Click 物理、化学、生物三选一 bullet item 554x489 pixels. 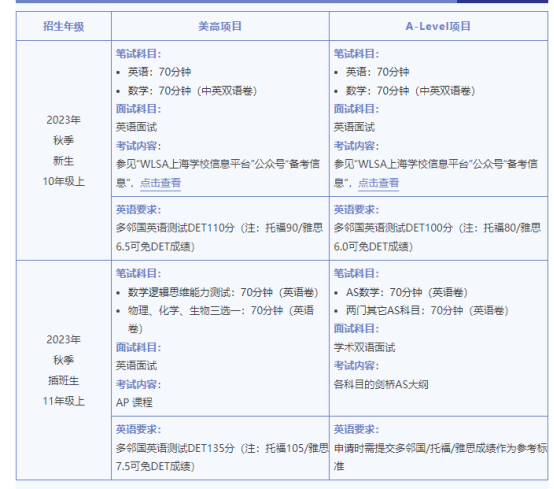(x=221, y=319)
